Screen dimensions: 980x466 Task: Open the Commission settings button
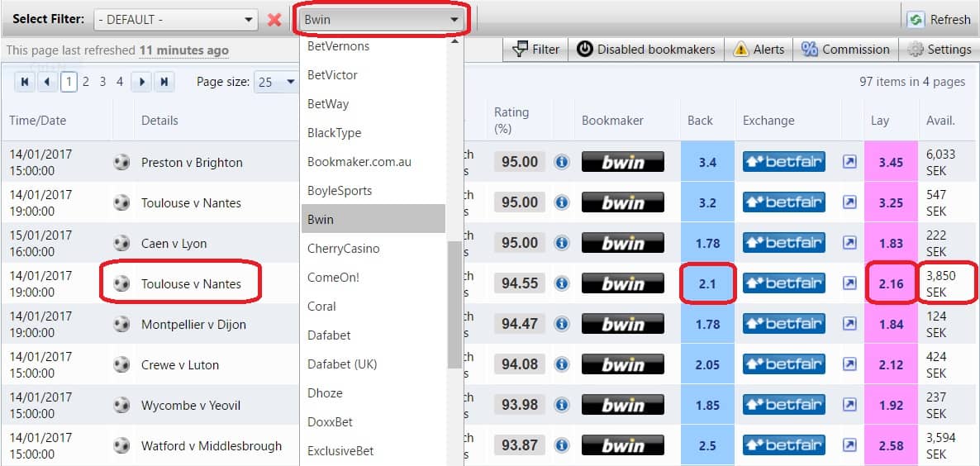845,50
